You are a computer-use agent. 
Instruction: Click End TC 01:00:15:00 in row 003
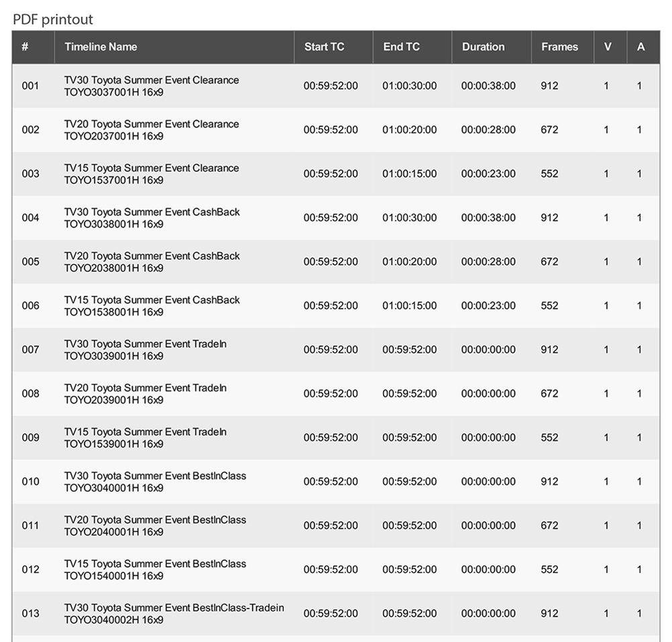[409, 174]
